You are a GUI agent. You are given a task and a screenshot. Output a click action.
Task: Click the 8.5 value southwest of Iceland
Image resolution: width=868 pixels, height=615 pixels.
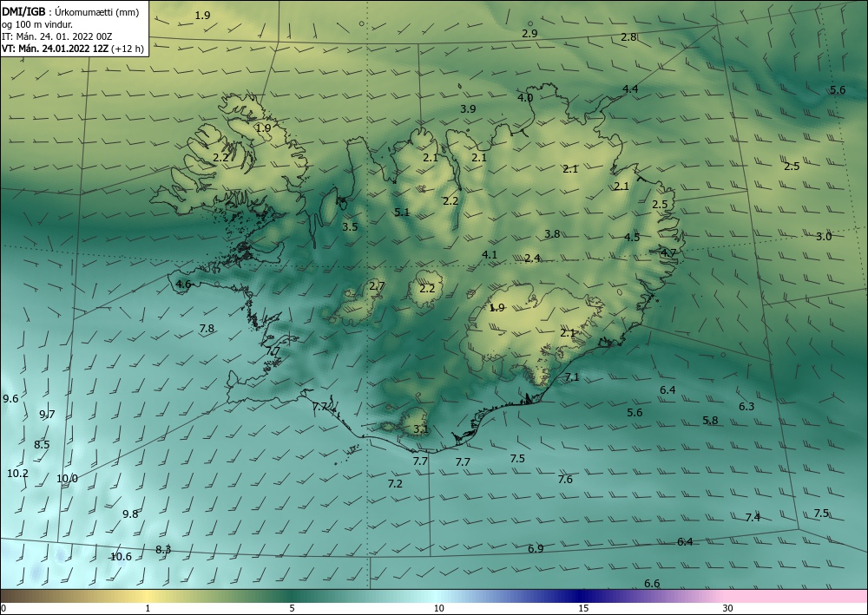42,444
